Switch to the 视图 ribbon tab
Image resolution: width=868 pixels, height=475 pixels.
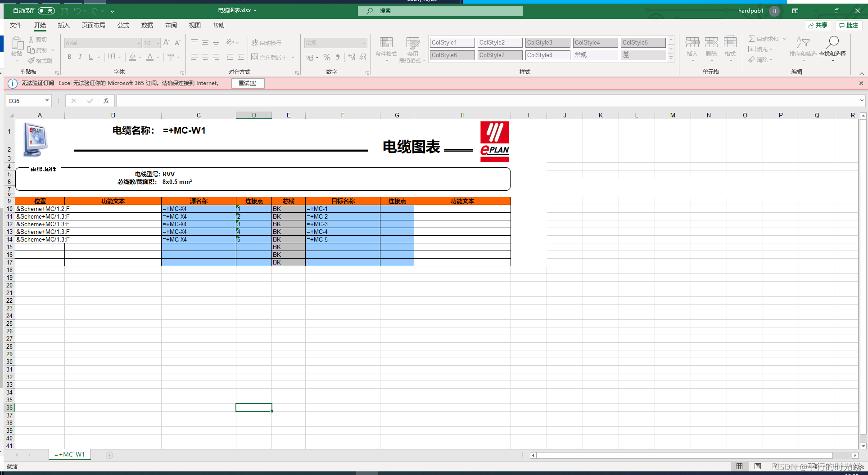click(195, 25)
